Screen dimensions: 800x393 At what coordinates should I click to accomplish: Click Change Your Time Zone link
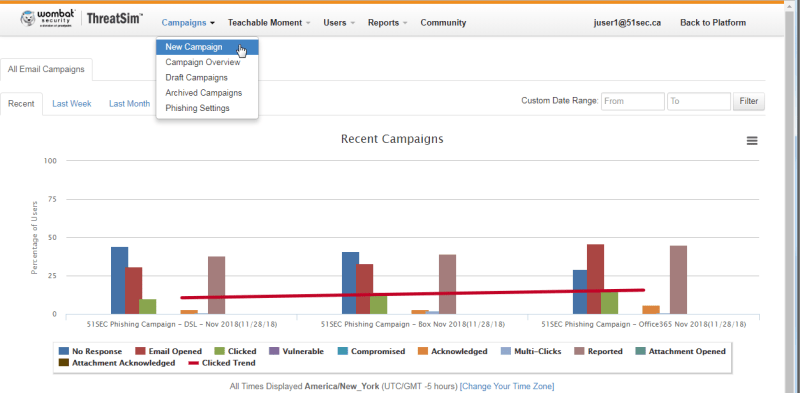pos(507,386)
